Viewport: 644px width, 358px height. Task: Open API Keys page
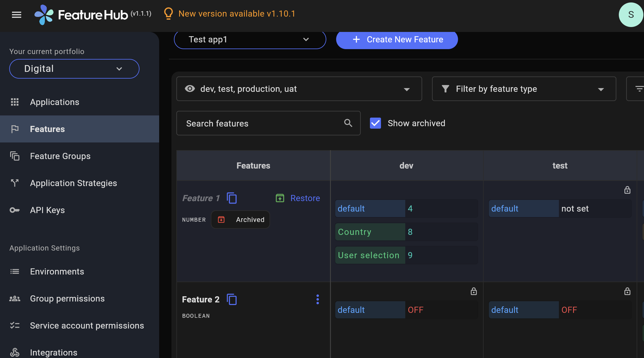click(x=80, y=210)
